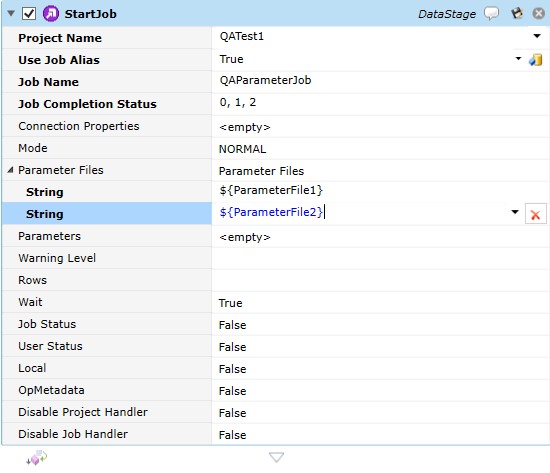The image size is (550, 473).
Task: Click the purple StartJob action icon
Action: [51, 14]
